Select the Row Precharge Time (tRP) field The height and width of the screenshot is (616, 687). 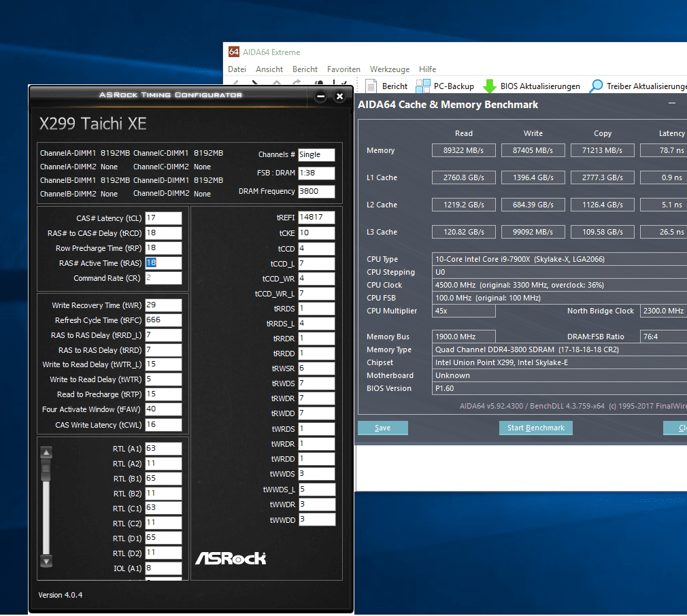click(163, 247)
